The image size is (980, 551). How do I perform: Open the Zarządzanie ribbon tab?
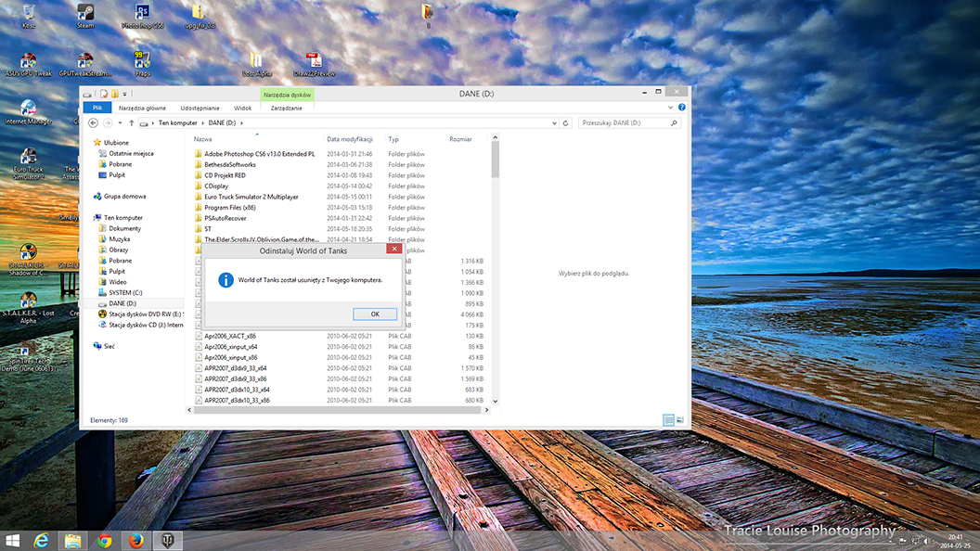coord(286,109)
